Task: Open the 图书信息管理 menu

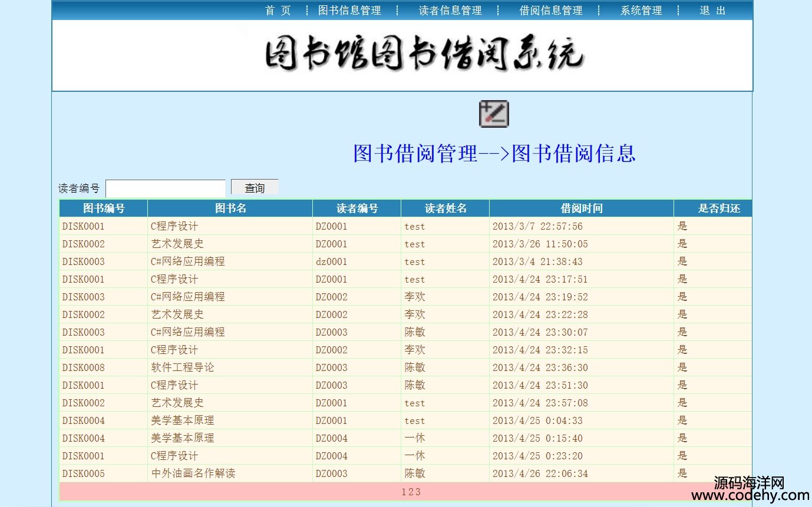Action: tap(349, 11)
